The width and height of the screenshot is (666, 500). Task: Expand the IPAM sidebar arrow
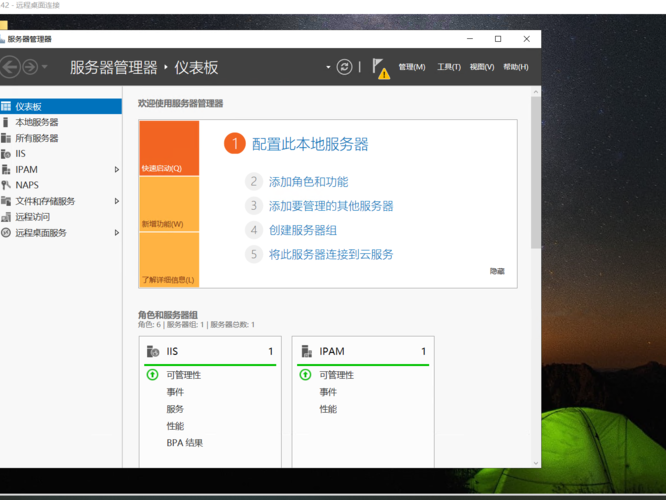tap(117, 169)
